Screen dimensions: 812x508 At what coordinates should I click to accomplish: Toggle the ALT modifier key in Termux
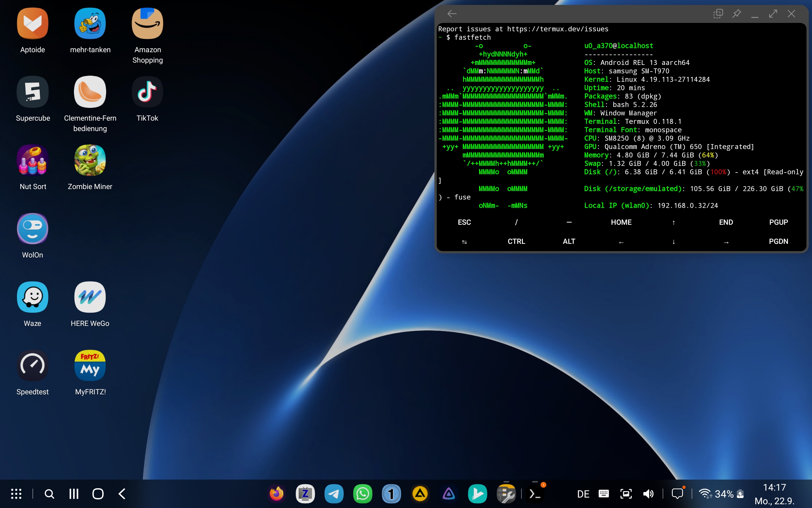569,241
